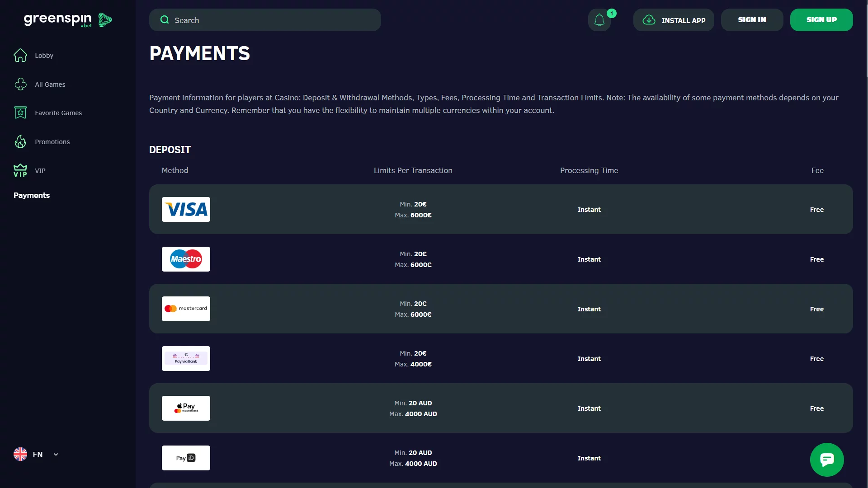868x488 pixels.
Task: Click the search magnifier icon
Action: (165, 20)
